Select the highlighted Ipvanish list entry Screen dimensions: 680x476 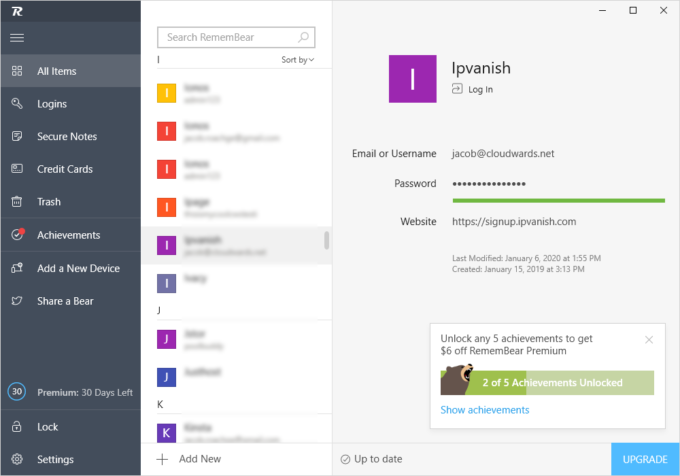[x=237, y=245]
